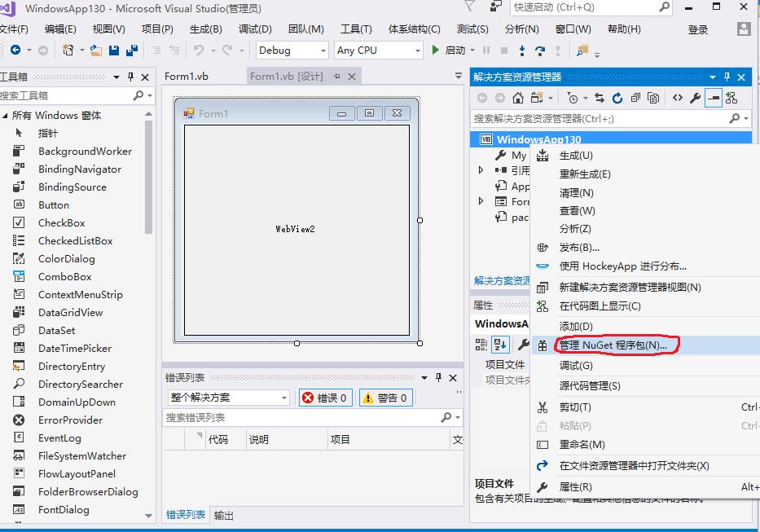Image resolution: width=760 pixels, height=532 pixels.
Task: Click Solution Explorer show all files icon
Action: 653,99
